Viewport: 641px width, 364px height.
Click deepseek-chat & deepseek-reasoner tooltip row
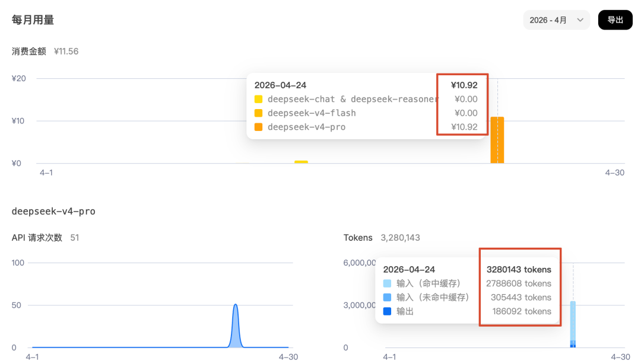tap(353, 99)
